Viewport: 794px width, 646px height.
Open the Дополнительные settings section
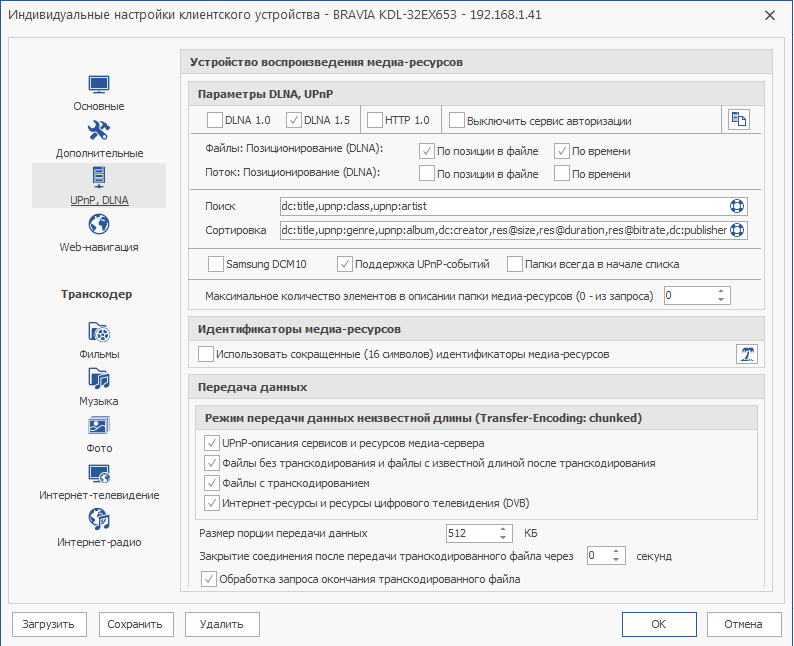pyautogui.click(x=99, y=139)
